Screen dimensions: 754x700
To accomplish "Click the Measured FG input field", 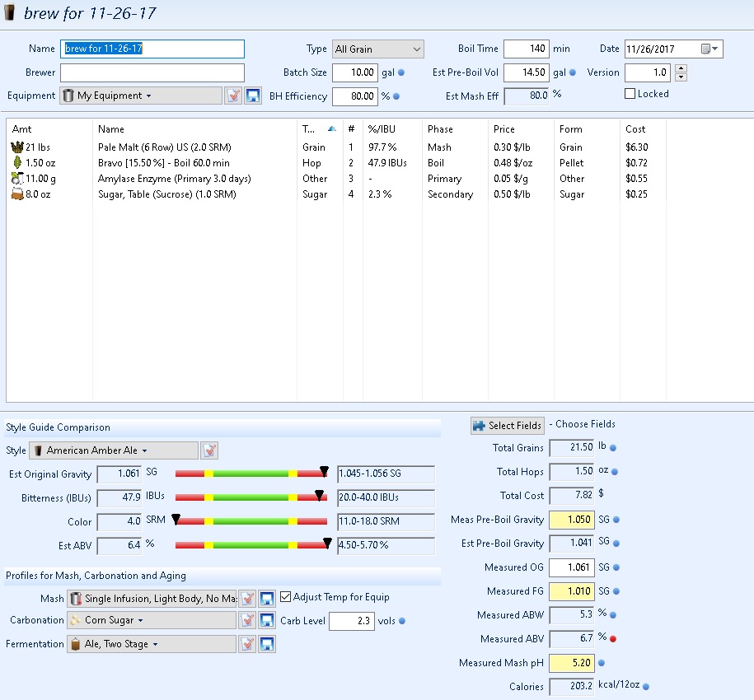I will 572,591.
